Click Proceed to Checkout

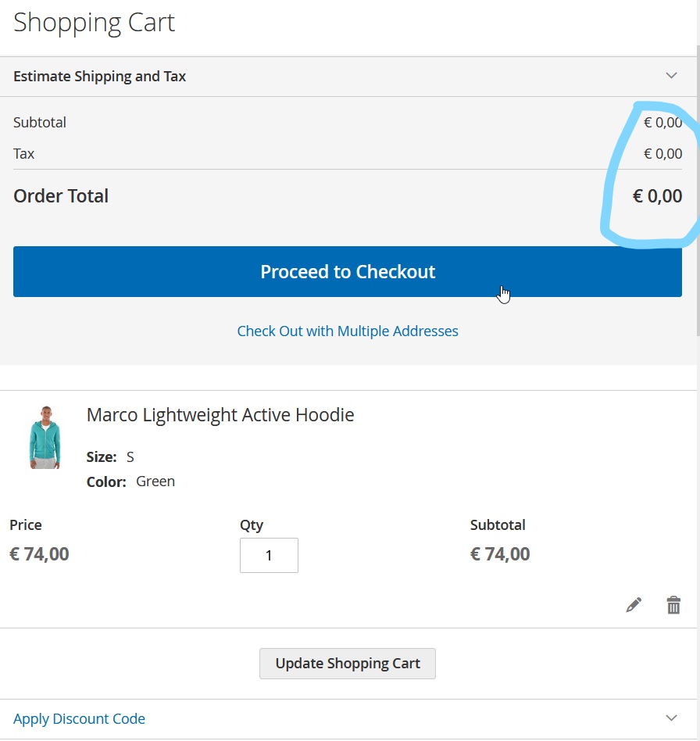coord(348,271)
